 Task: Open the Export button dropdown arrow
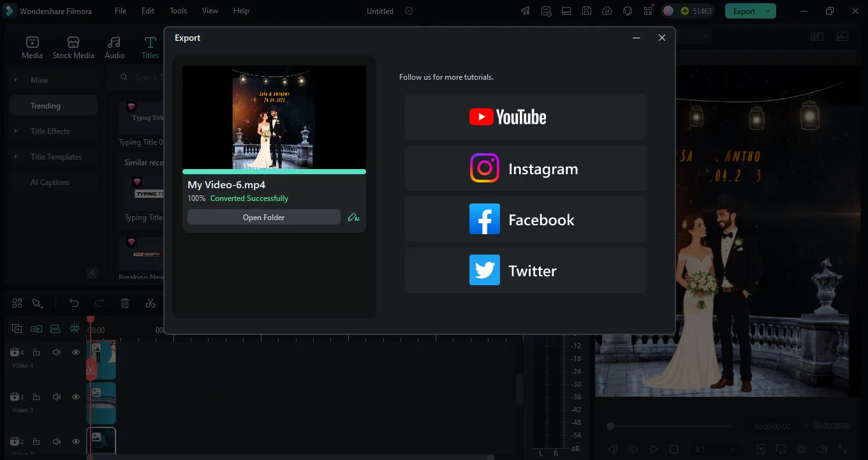[x=769, y=11]
